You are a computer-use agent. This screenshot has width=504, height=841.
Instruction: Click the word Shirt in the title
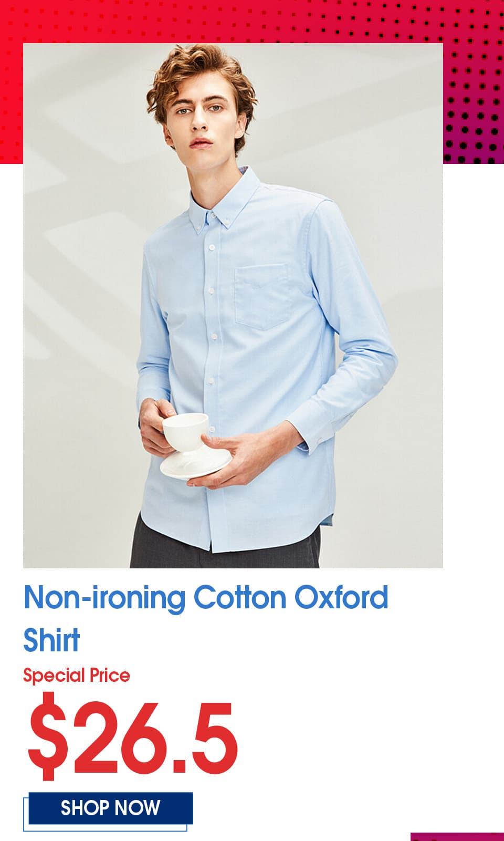point(51,640)
